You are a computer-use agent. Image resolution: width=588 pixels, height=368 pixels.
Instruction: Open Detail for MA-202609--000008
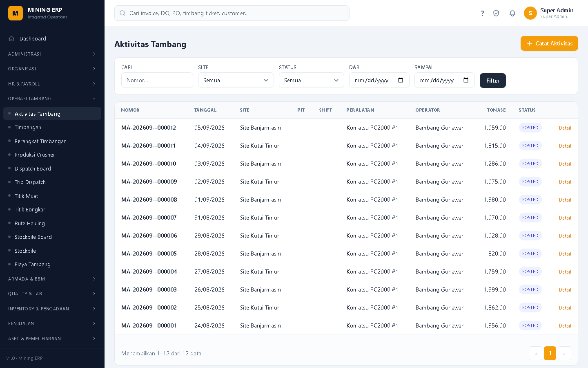point(565,200)
